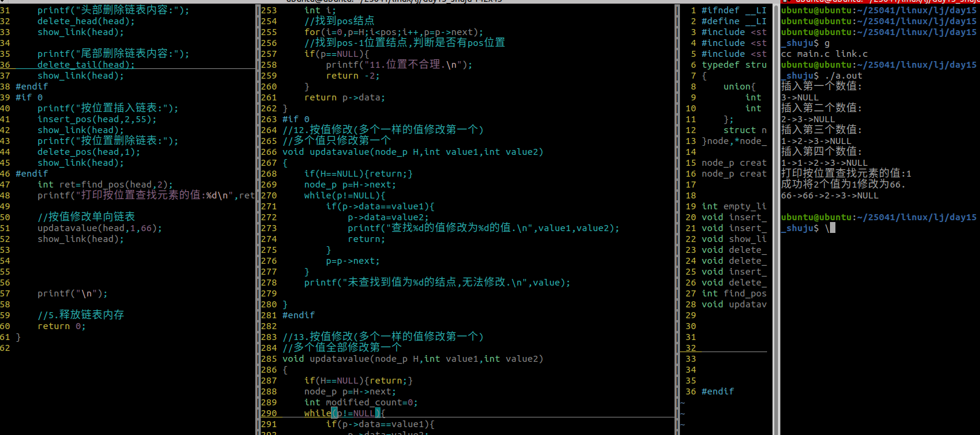The image size is (980, 435).
Task: Click #if 0 on line 263
Action: pos(296,119)
